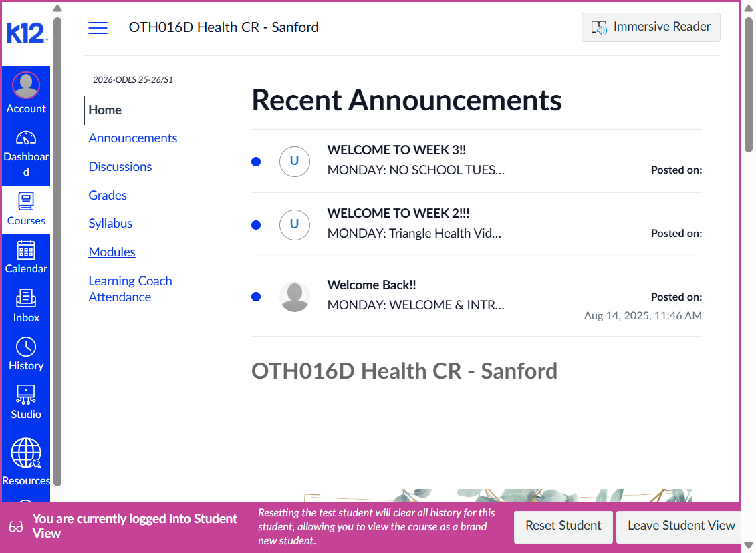Open the WELCOME TO WEEK 2!!! announcement
Image resolution: width=756 pixels, height=553 pixels.
click(398, 214)
